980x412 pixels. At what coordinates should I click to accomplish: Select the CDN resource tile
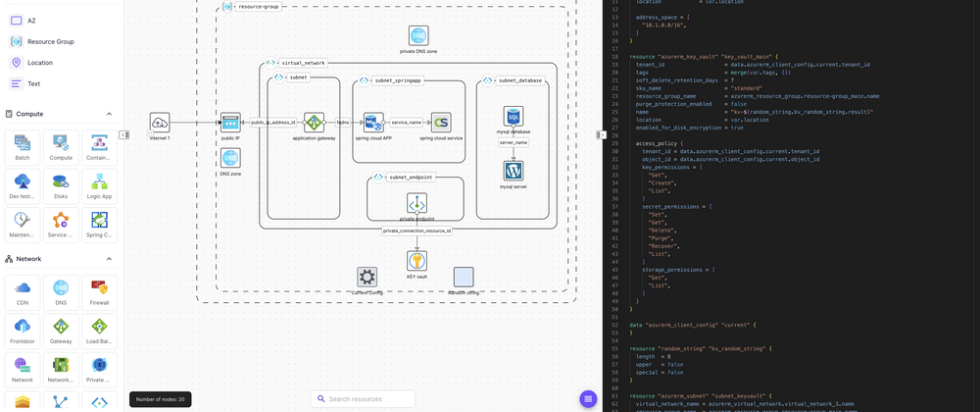23,292
